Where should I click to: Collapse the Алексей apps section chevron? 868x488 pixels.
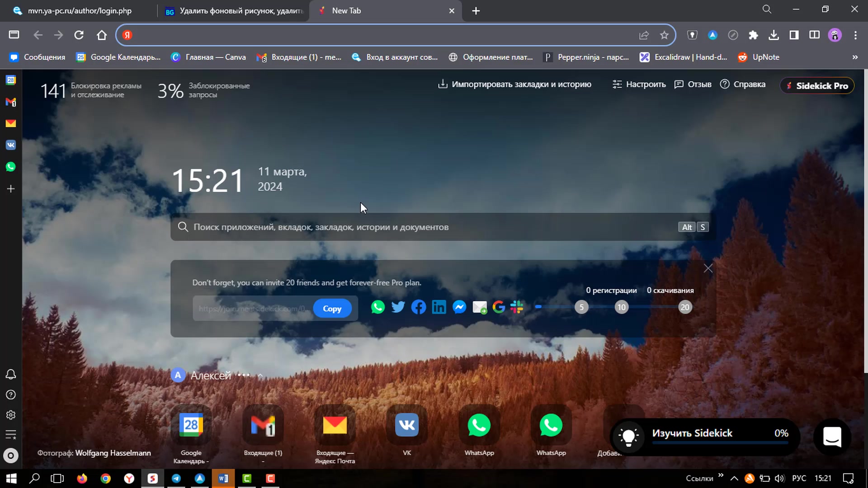260,375
